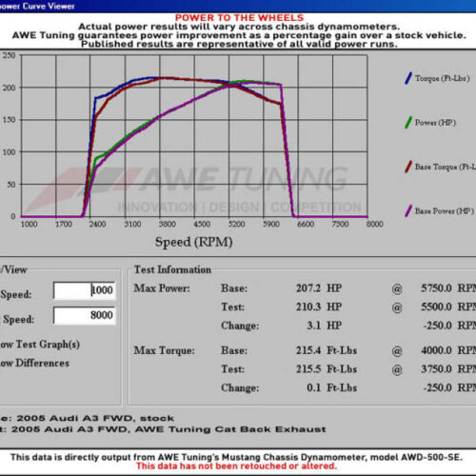Click the Show Differences option label

coord(34,363)
